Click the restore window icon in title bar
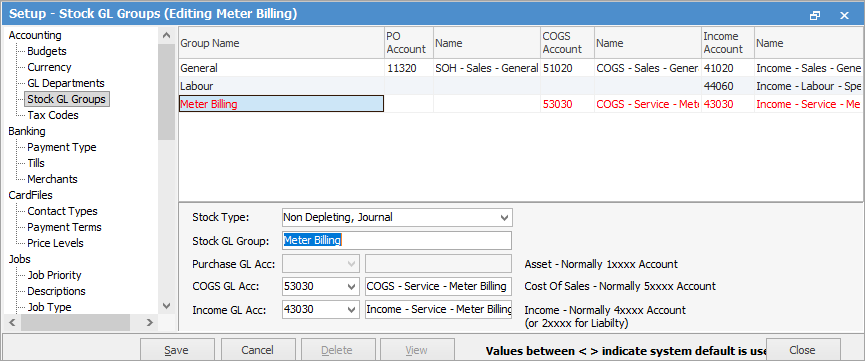 (x=814, y=15)
